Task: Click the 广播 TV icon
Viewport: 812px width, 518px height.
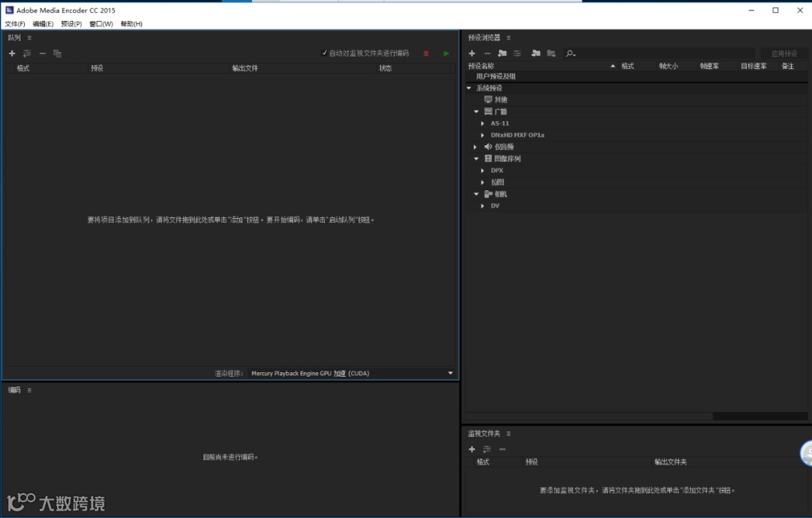Action: tap(488, 111)
